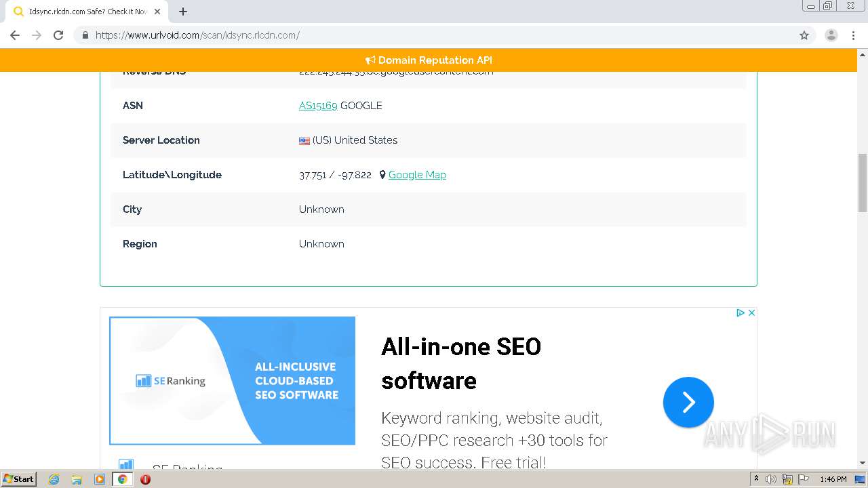Select the (US) United States text
This screenshot has height=488, width=868.
point(355,140)
